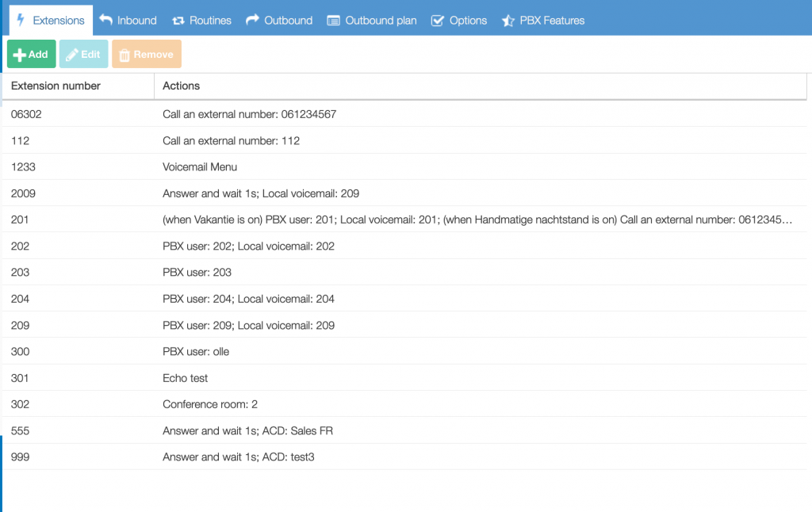Click the pencil icon on the Edit button

point(72,54)
